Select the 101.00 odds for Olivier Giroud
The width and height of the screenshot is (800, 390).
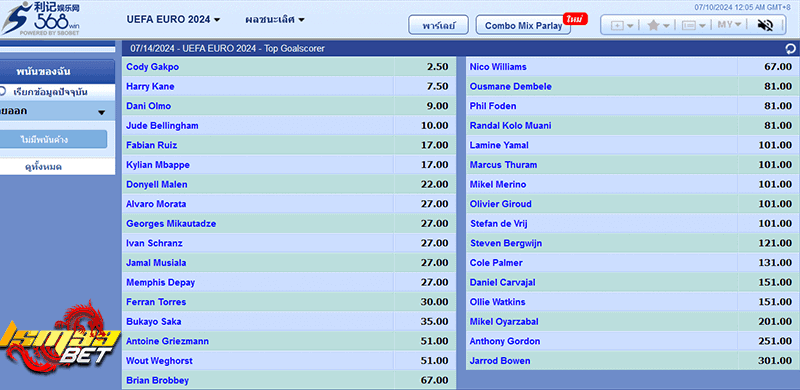point(776,204)
